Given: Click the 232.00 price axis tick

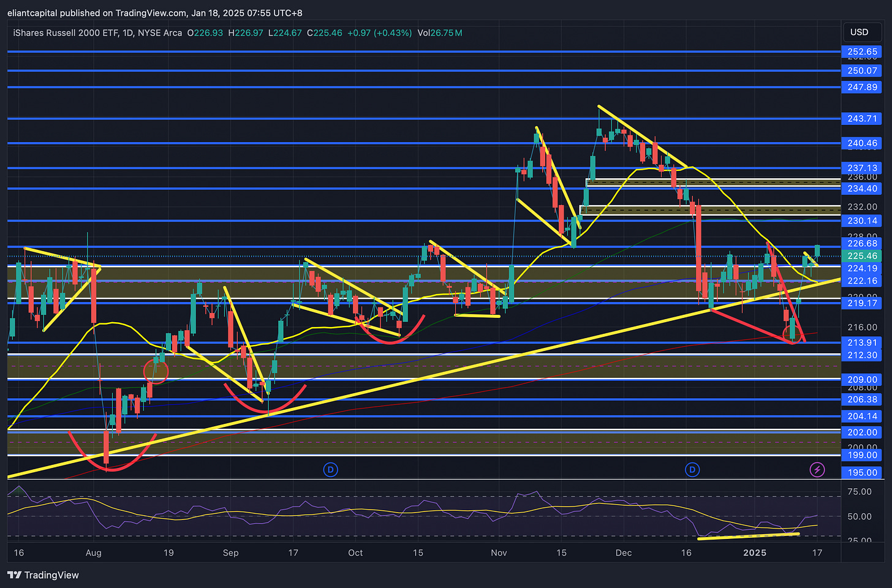Looking at the screenshot, I should click(x=862, y=207).
